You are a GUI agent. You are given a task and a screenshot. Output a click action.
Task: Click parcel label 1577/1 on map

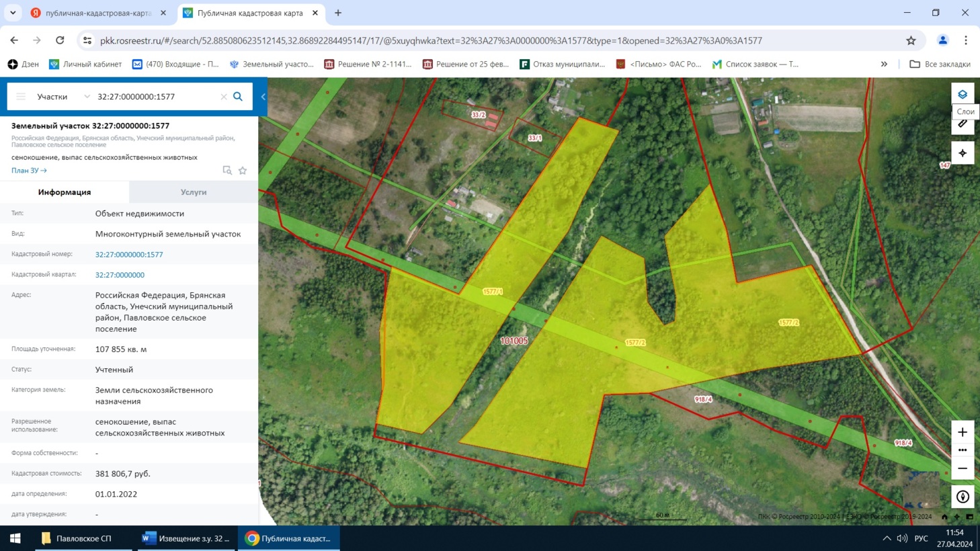tap(492, 292)
